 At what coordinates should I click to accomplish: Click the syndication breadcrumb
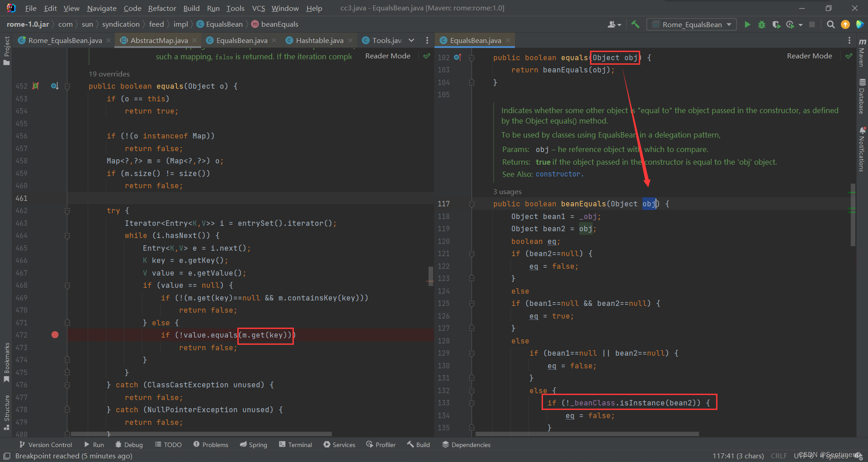[121, 24]
